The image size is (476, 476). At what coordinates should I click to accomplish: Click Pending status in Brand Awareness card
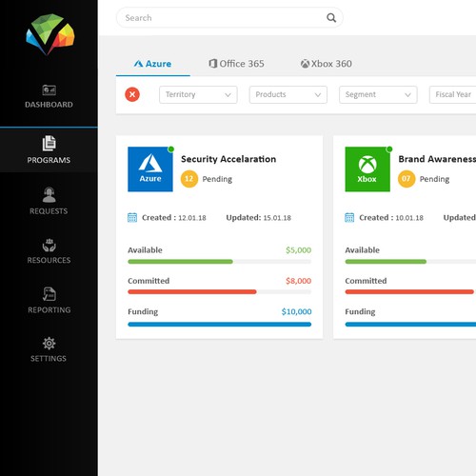click(435, 179)
